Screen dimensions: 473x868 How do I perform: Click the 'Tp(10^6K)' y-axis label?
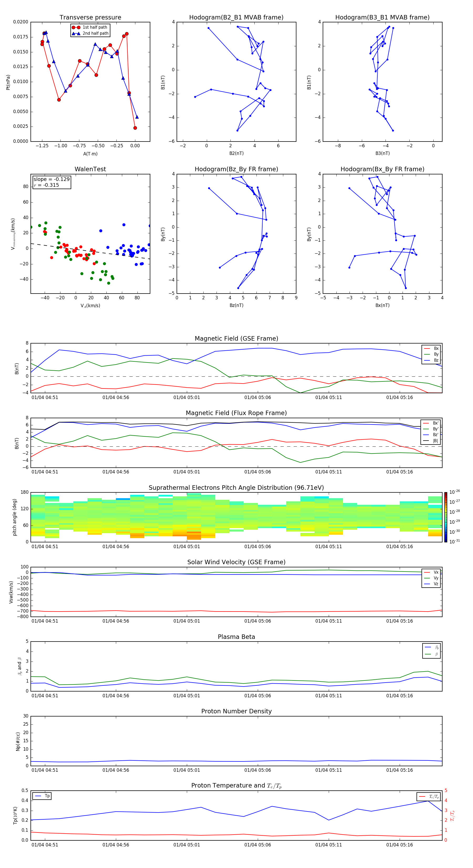pyautogui.click(x=15, y=815)
